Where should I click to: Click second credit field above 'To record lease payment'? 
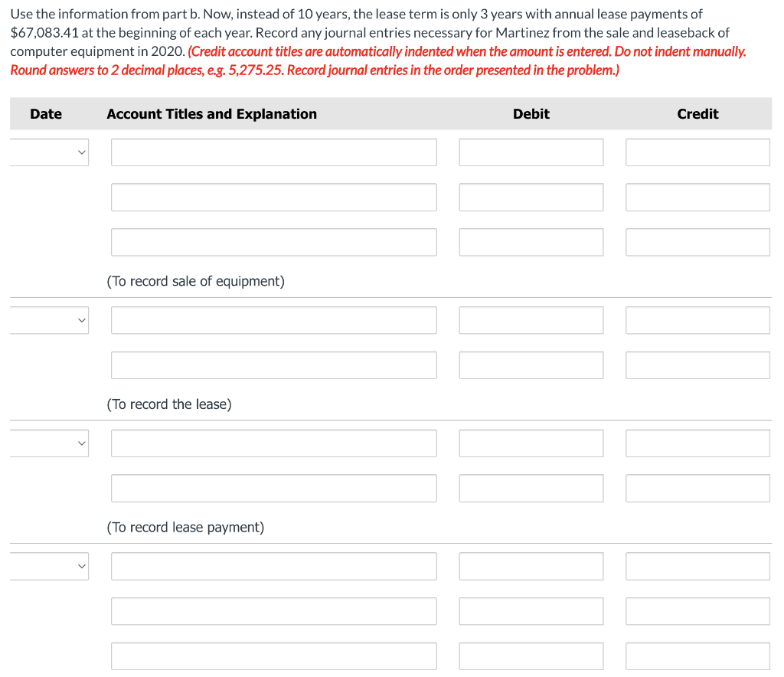tap(698, 489)
